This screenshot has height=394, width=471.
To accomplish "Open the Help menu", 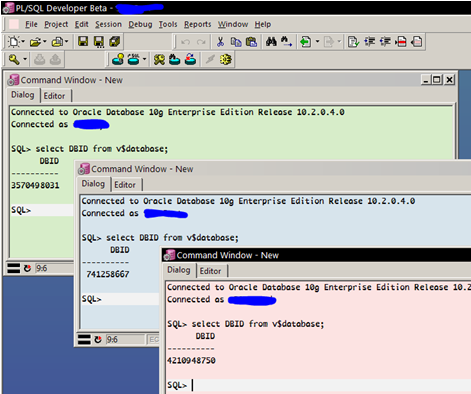I will pyautogui.click(x=263, y=24).
